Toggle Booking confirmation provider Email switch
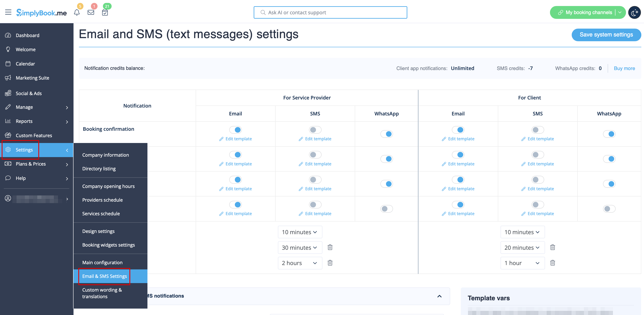The height and width of the screenshot is (315, 644). tap(235, 130)
